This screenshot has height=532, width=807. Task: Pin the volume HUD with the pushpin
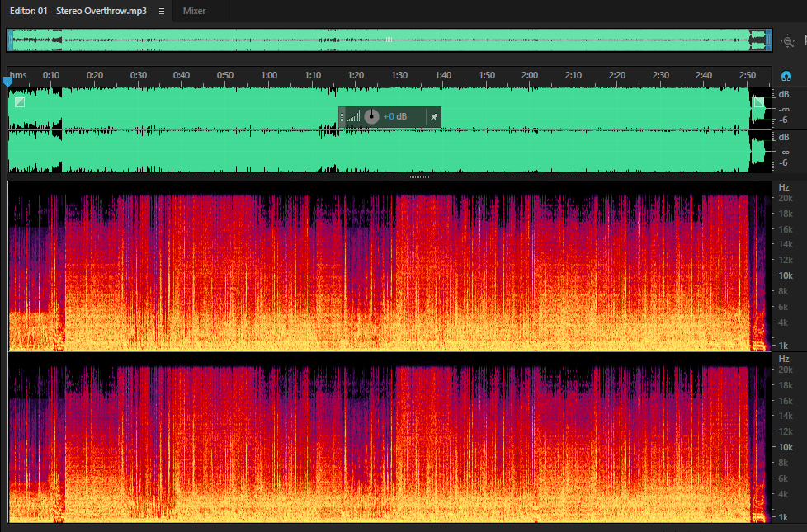coord(434,117)
